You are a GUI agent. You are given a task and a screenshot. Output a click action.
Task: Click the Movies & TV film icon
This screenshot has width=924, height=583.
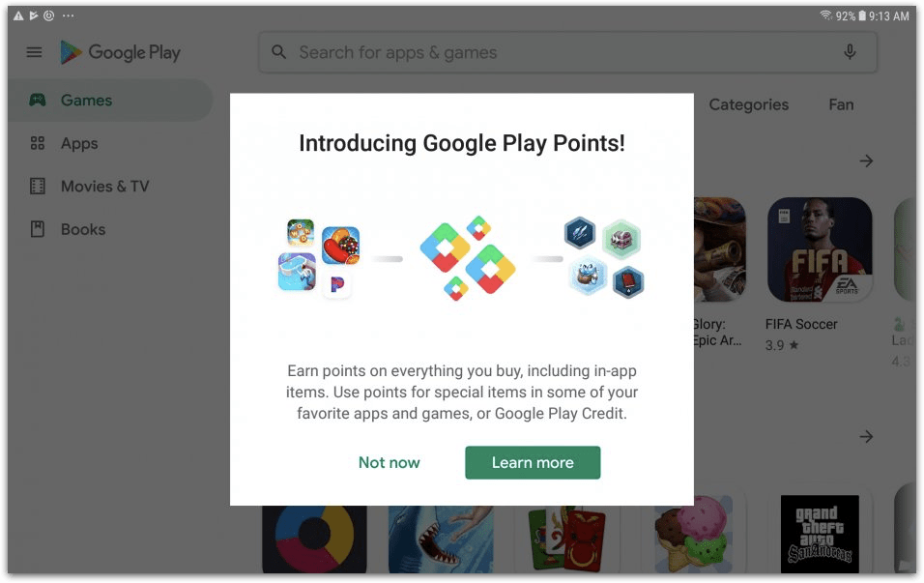tap(38, 187)
